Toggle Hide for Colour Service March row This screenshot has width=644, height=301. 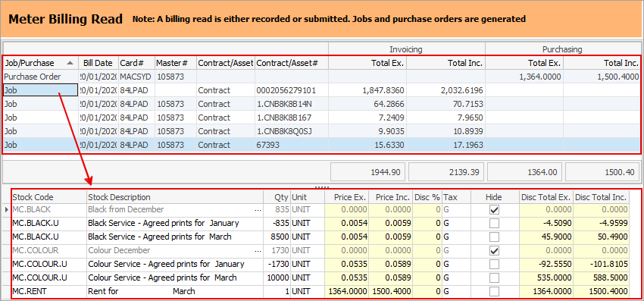495,277
